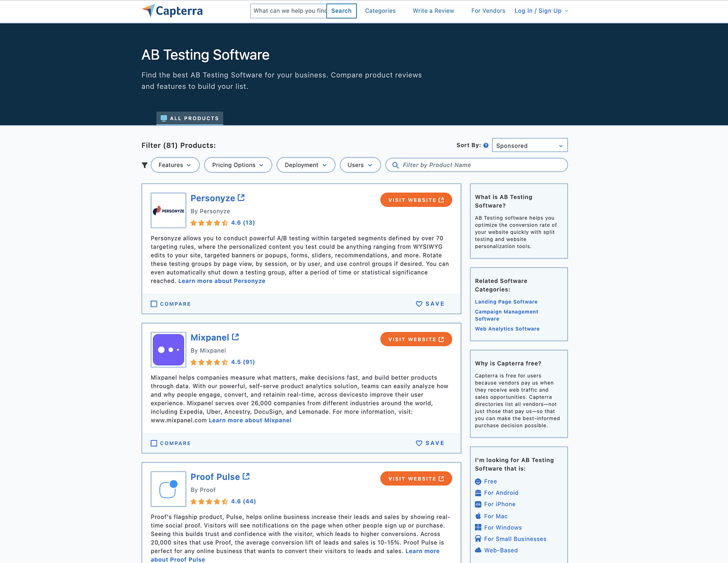728x563 pixels.
Task: Click Visit Website for Mixpanel
Action: [416, 339]
